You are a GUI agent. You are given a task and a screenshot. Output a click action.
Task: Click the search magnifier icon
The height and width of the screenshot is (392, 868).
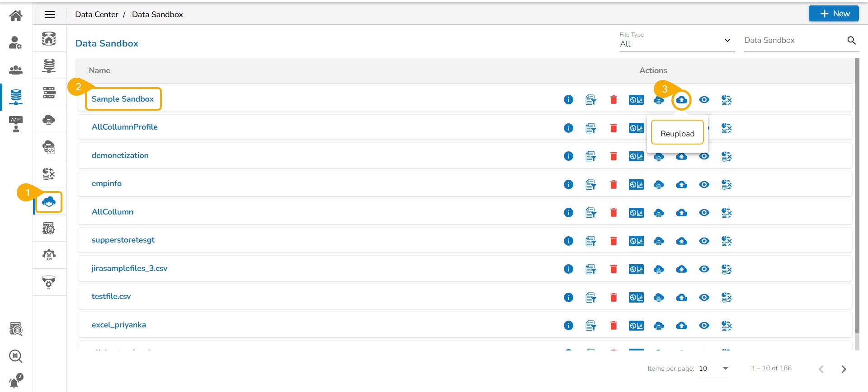[x=851, y=41]
